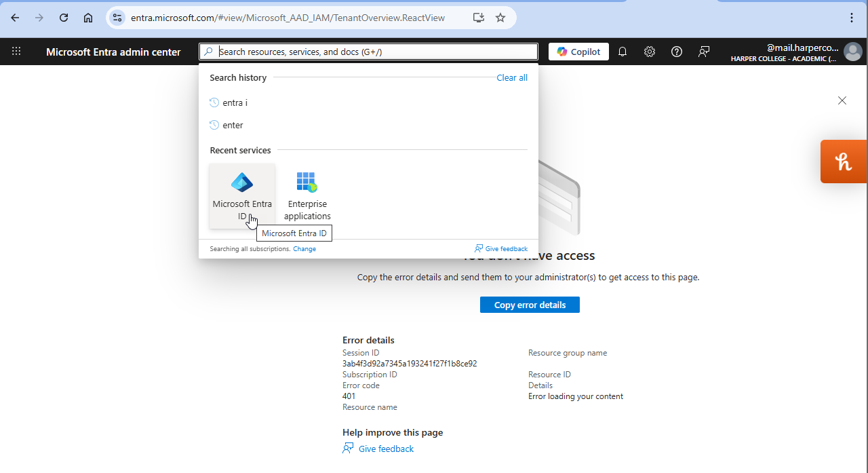Open Enterprise applications recent service
This screenshot has height=473, width=868.
tap(307, 196)
